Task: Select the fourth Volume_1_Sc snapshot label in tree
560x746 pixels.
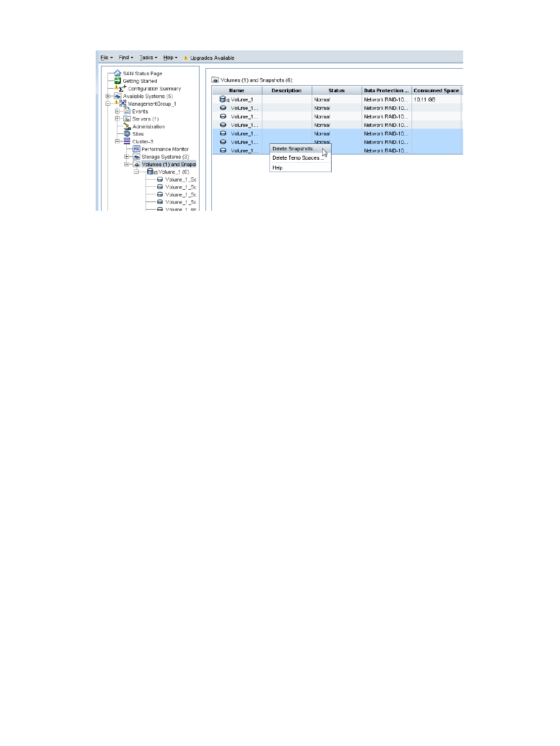Action: click(181, 202)
